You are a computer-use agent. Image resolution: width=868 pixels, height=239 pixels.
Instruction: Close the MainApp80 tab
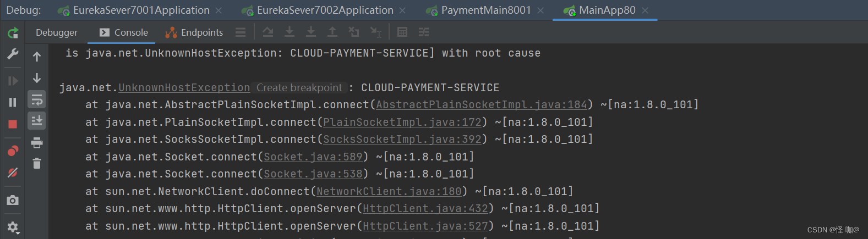pos(645,10)
